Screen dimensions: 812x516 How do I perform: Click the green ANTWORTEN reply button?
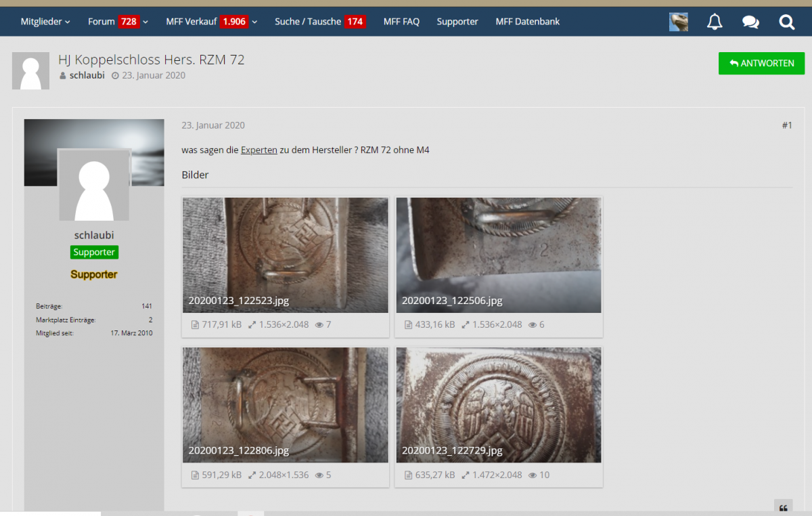761,63
